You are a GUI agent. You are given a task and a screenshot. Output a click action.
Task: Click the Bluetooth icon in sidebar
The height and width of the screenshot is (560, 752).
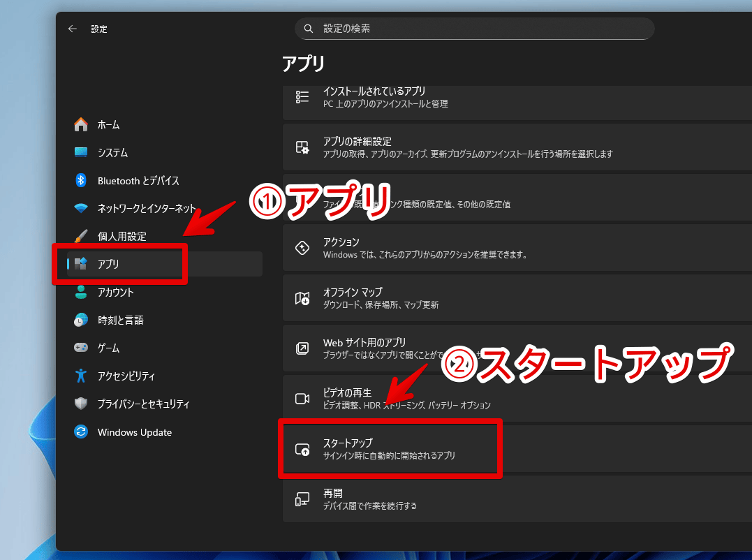point(81,181)
